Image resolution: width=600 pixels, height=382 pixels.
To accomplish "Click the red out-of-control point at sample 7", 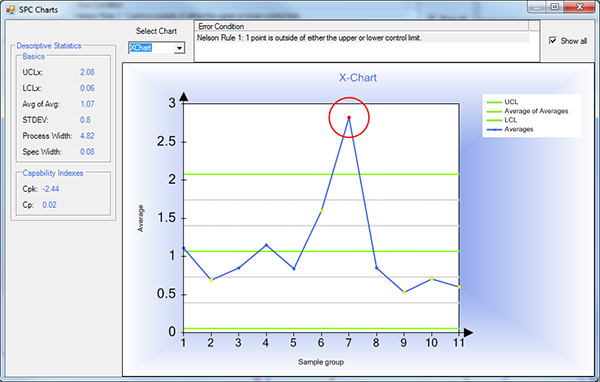I will pos(349,118).
